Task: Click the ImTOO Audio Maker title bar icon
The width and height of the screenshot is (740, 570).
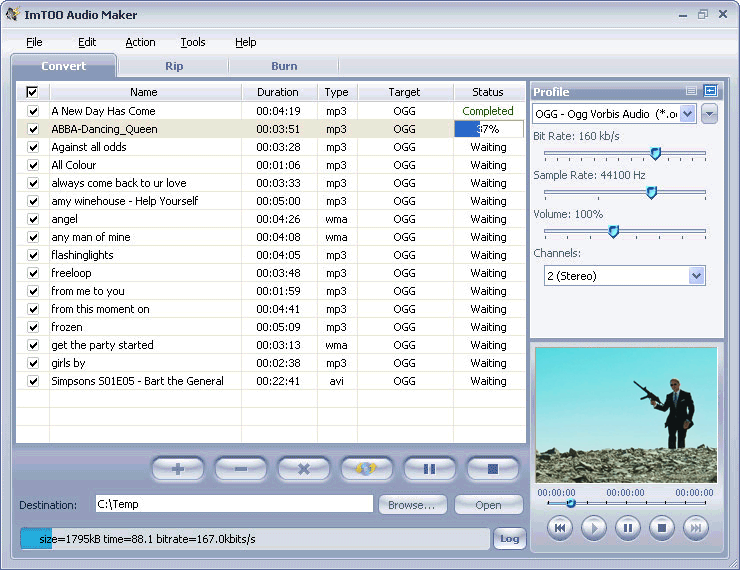Action: coord(13,14)
